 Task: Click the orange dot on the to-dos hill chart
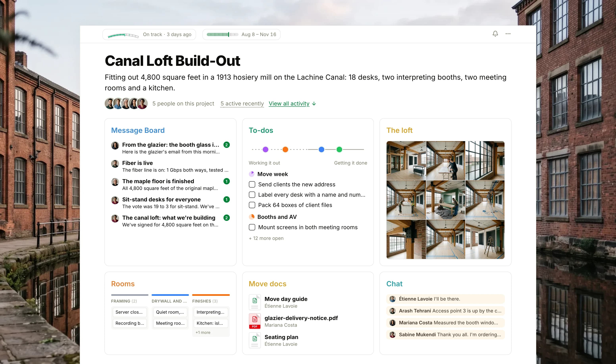point(285,149)
